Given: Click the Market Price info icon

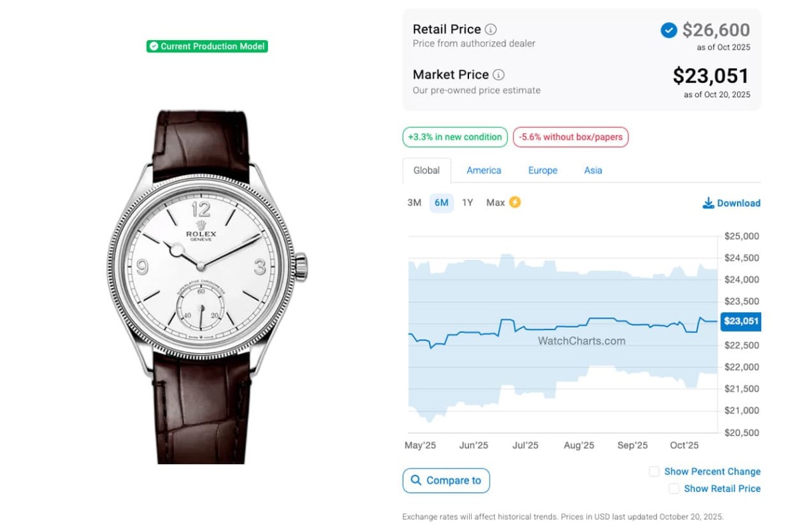Looking at the screenshot, I should pyautogui.click(x=499, y=75).
